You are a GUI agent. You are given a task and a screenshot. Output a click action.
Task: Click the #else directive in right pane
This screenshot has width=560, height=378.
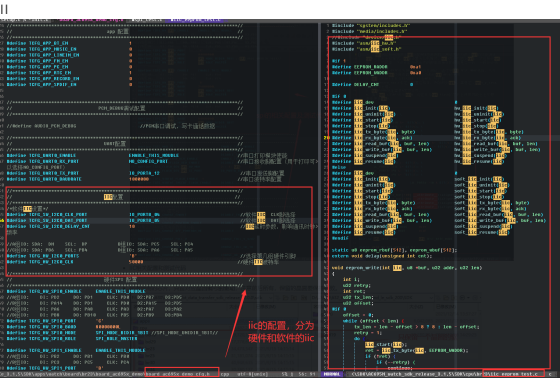(339, 167)
